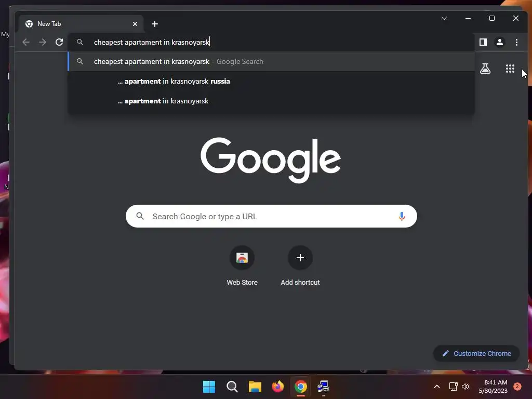
Task: Open the Chrome profile avatar
Action: coord(500,42)
